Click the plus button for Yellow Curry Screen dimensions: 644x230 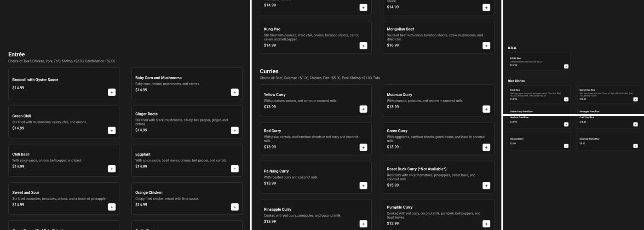(363, 109)
